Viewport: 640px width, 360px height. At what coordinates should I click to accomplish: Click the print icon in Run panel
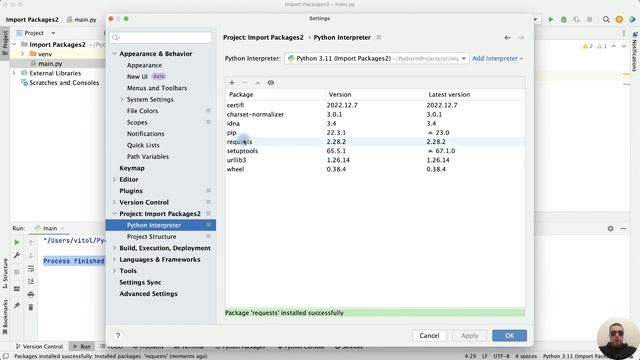click(31, 294)
